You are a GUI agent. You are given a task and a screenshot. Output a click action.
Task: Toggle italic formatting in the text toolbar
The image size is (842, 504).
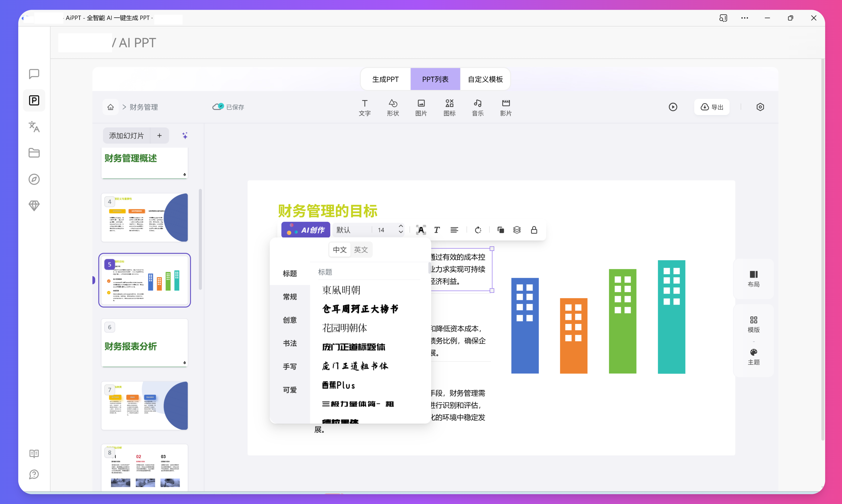point(437,230)
